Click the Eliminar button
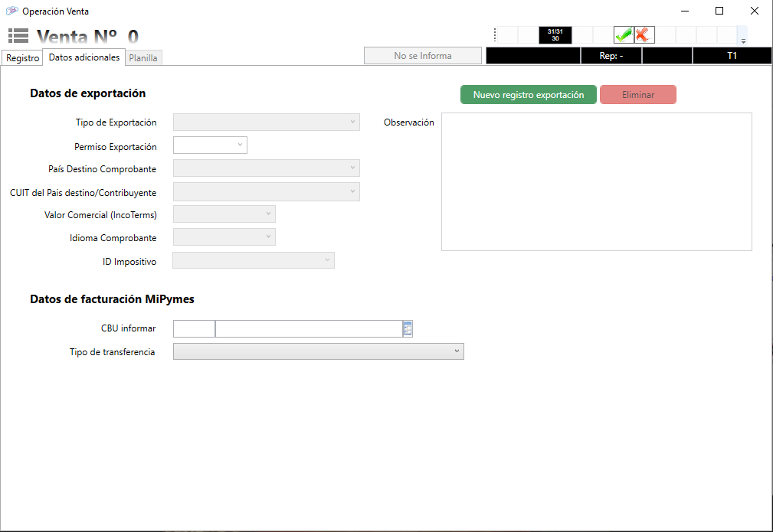 pos(638,95)
